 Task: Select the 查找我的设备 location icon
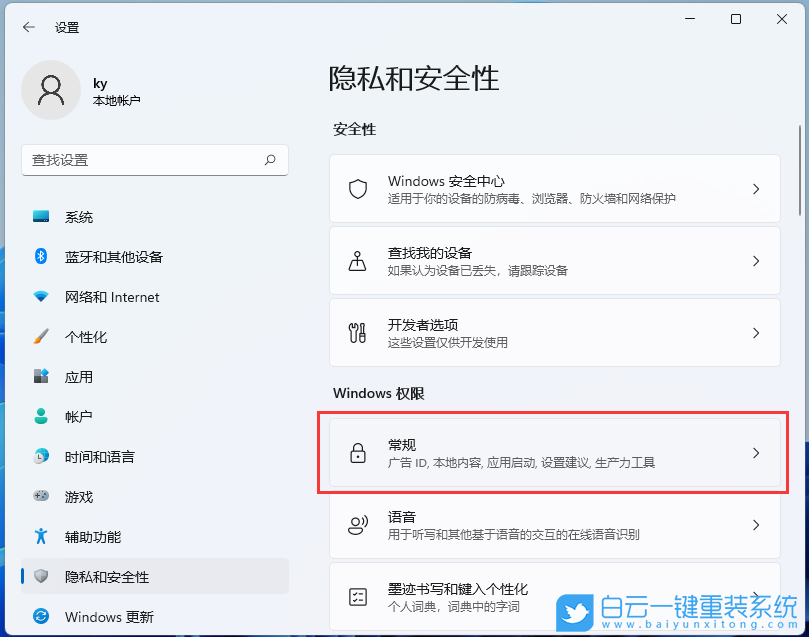(x=357, y=261)
